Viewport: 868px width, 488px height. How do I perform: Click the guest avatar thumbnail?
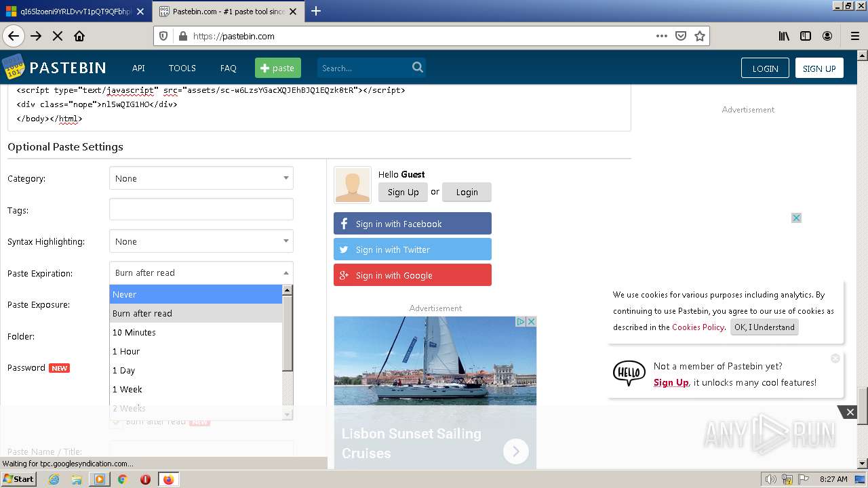(x=353, y=185)
